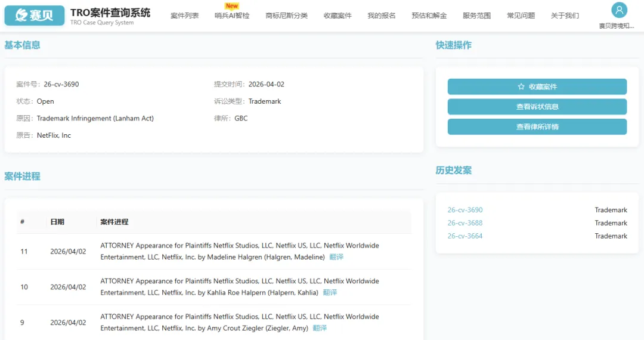Open the 案件列表 menu item
644x340 pixels.
(x=184, y=16)
